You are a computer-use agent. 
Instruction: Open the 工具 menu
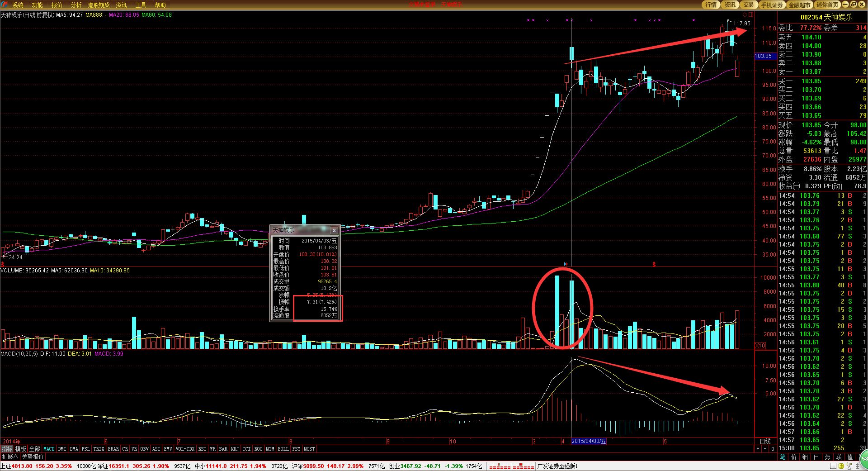(141, 5)
